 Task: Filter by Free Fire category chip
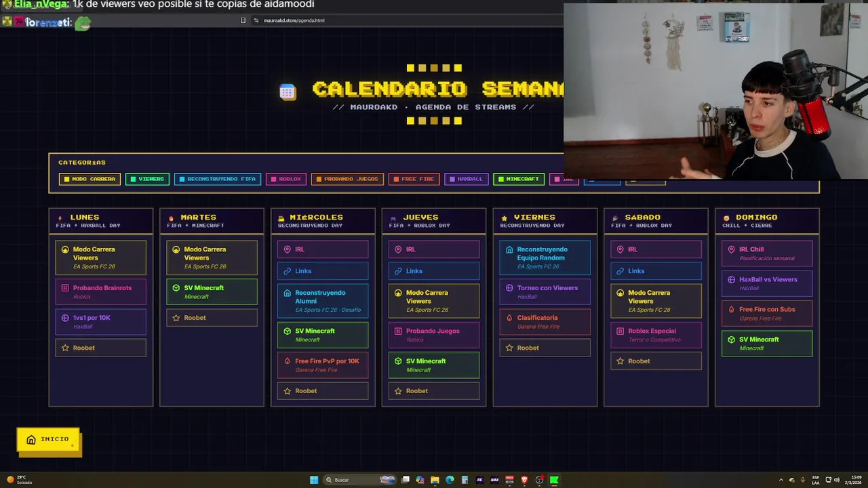pos(414,179)
